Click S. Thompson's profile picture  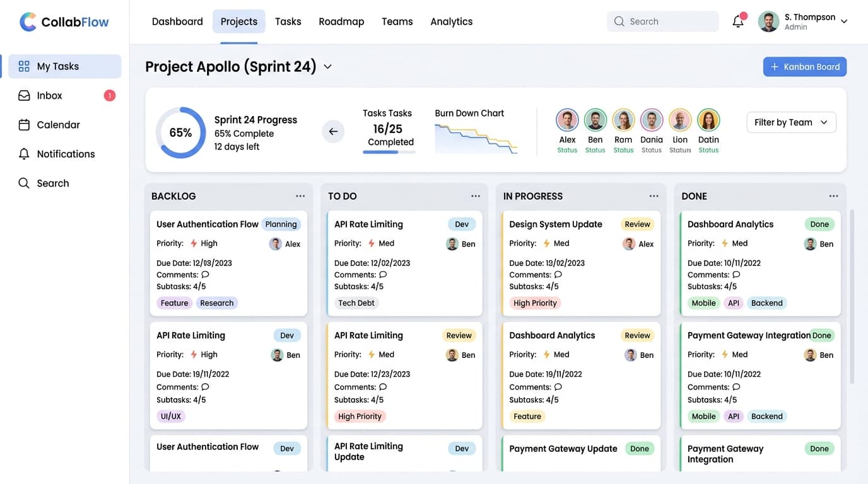pos(768,21)
